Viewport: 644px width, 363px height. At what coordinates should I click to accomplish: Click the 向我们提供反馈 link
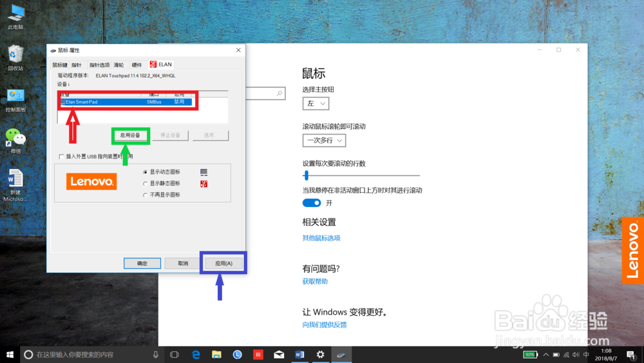pyautogui.click(x=325, y=325)
